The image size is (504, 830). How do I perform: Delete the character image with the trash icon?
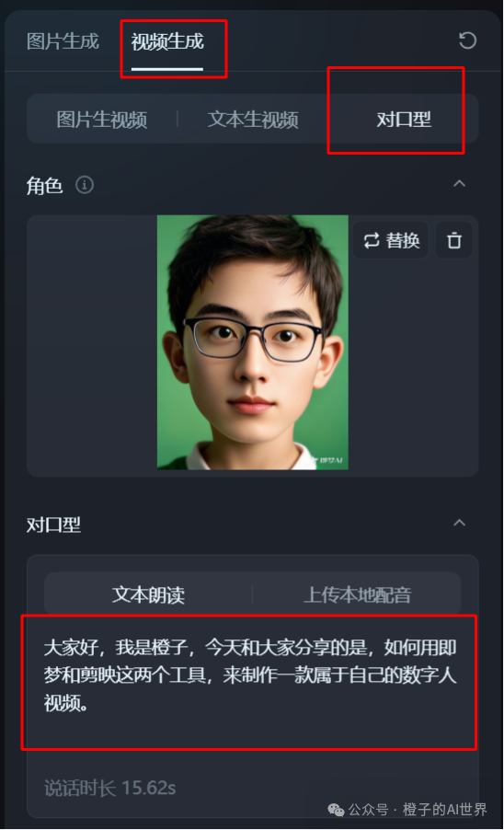click(x=453, y=240)
